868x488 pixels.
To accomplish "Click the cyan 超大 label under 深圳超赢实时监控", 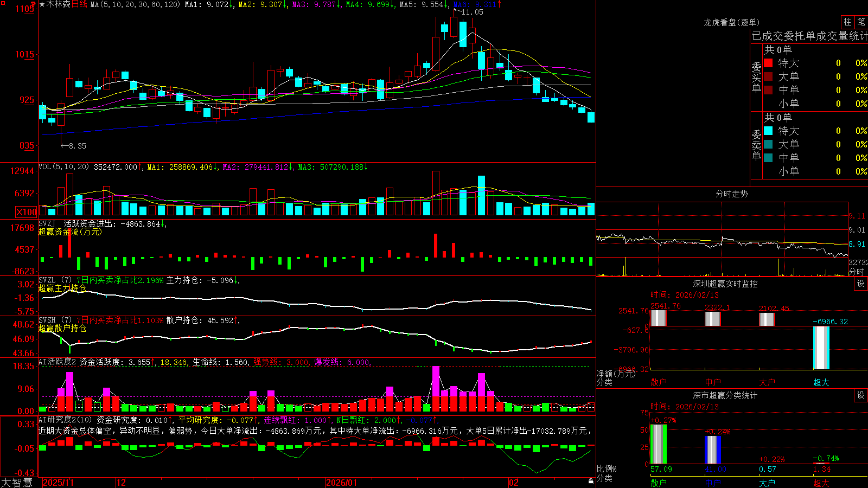I will click(821, 382).
